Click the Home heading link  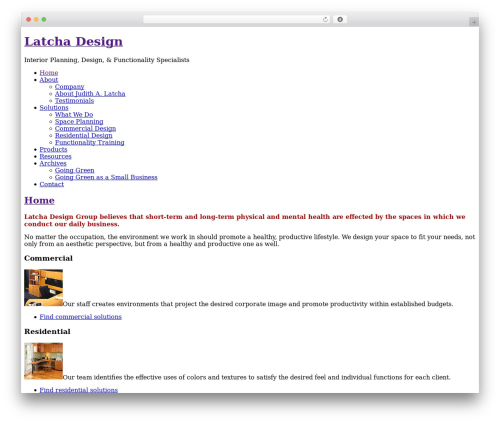click(x=39, y=200)
